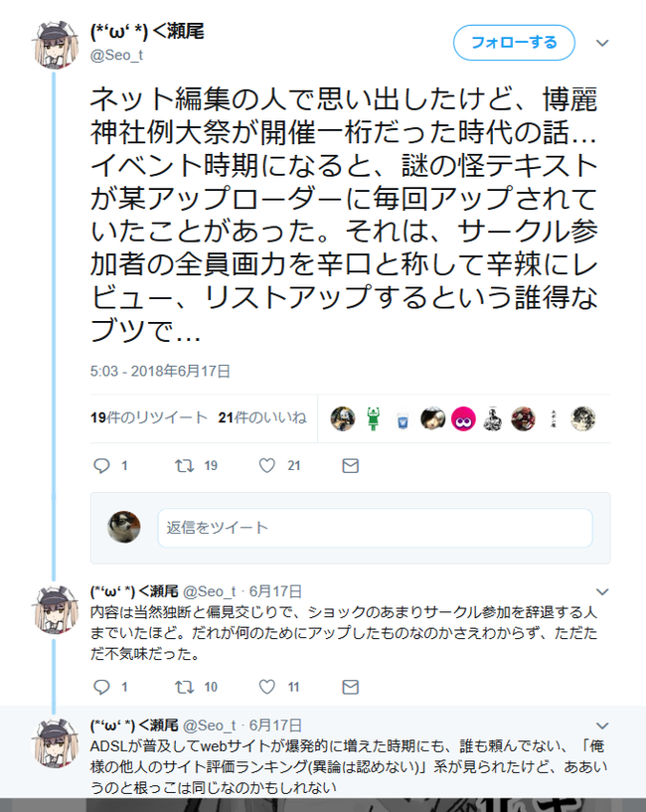Open the green figure liker avatar
Image resolution: width=646 pixels, height=812 pixels.
click(373, 418)
